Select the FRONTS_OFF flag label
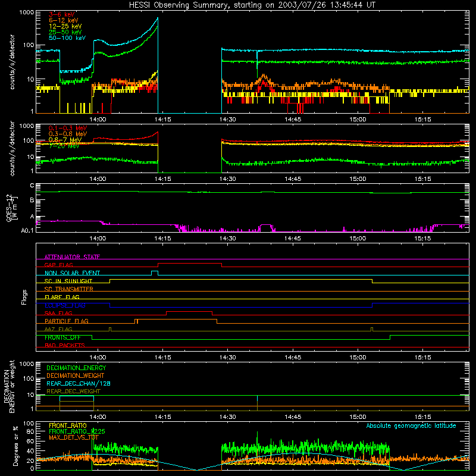This screenshot has width=476, height=476. pyautogui.click(x=62, y=337)
